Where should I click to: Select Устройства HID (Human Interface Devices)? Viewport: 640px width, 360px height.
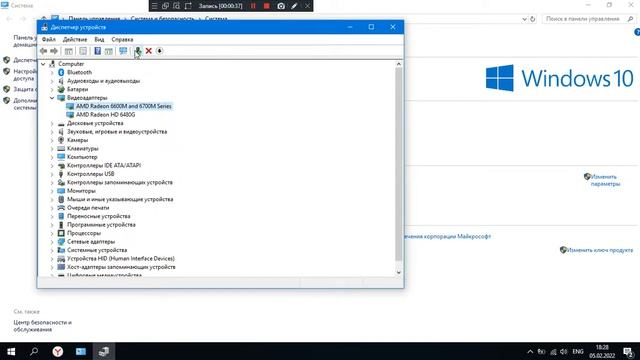120,259
